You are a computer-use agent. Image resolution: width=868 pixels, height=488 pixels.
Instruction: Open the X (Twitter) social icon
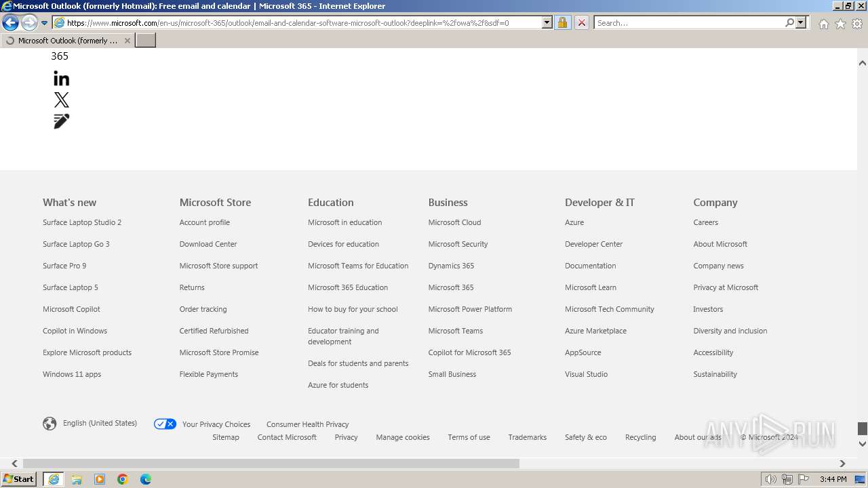click(x=62, y=100)
